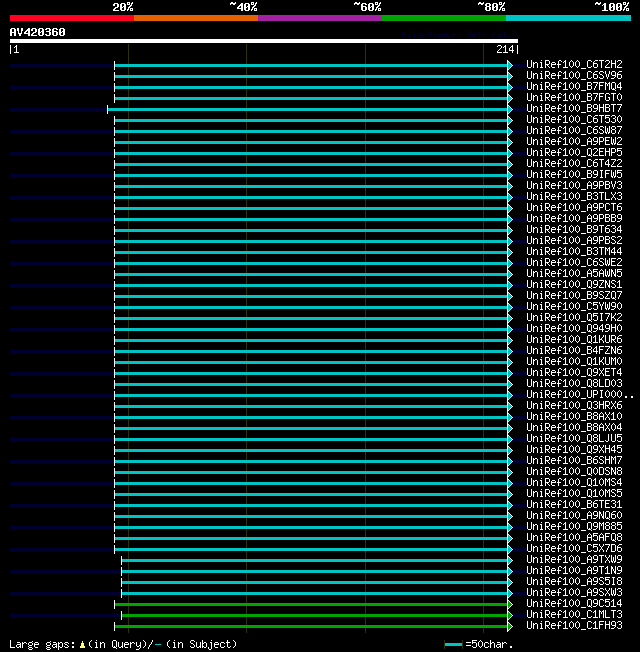The width and height of the screenshot is (640, 652).
Task: Select the UniRef100_C5X7D6 label
Action: pyautogui.click(x=574, y=548)
